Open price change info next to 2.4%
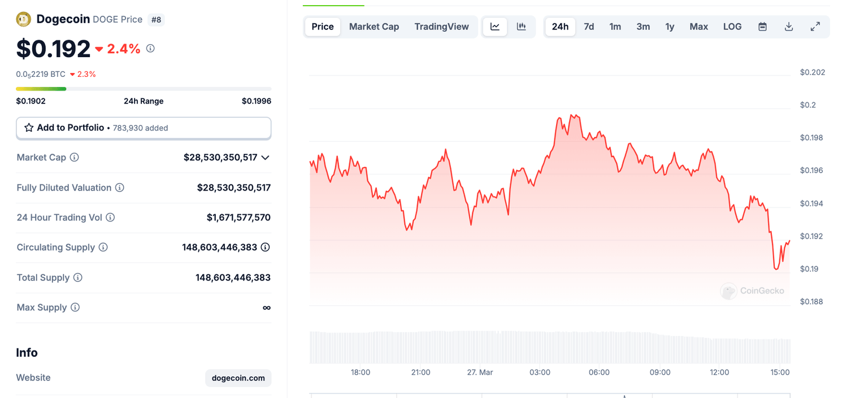This screenshot has width=868, height=398. (150, 49)
